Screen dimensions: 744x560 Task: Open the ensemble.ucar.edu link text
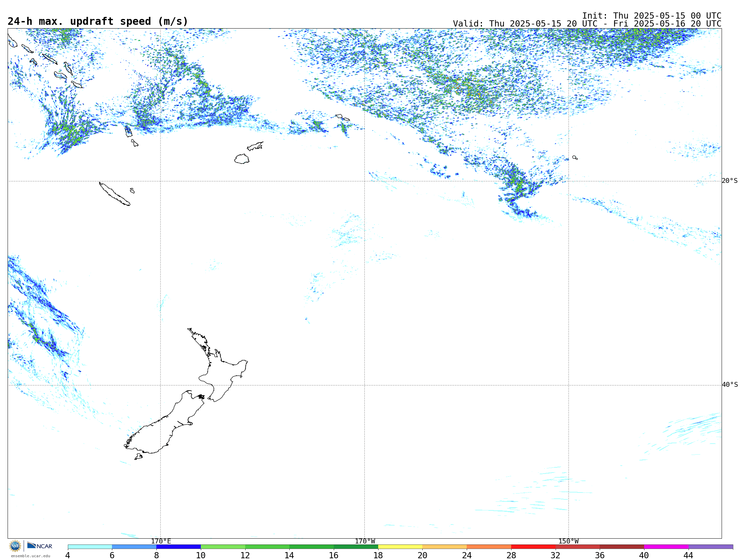pyautogui.click(x=30, y=556)
